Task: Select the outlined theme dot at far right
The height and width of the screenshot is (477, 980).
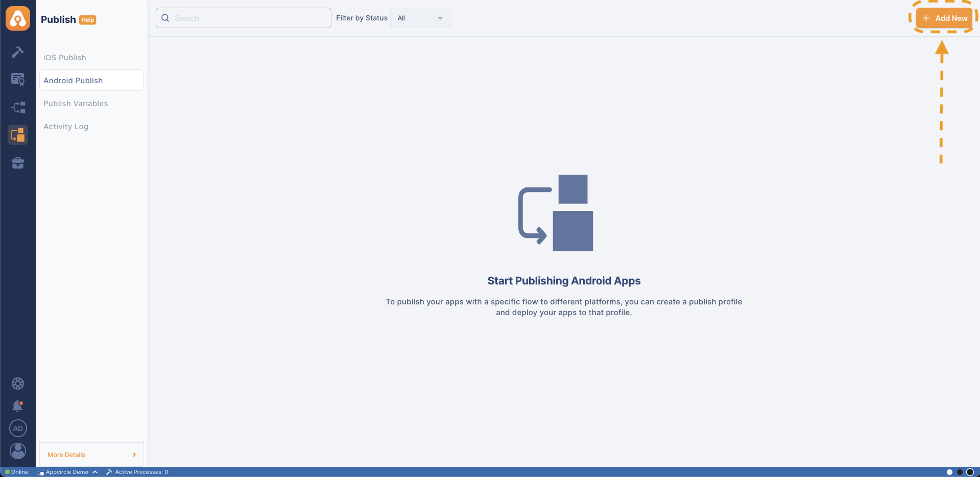Action: [970, 472]
